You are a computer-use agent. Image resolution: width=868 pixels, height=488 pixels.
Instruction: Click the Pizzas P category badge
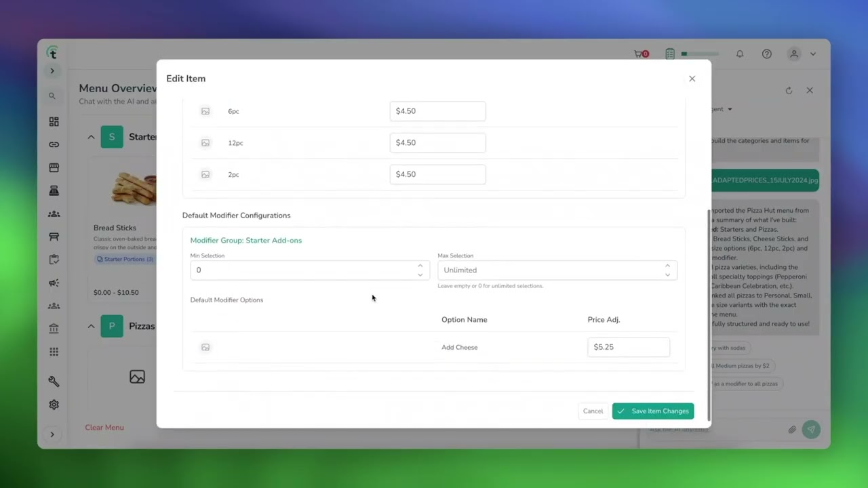click(x=112, y=326)
